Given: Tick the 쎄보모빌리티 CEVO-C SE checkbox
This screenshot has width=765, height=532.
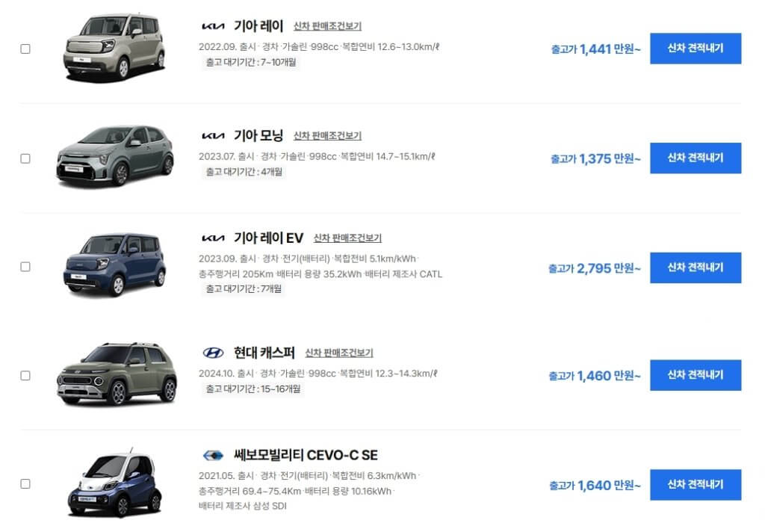Looking at the screenshot, I should 25,483.
